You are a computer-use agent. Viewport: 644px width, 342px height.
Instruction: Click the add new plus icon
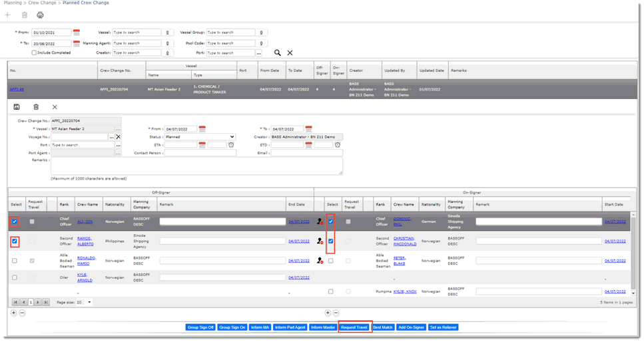pos(8,15)
